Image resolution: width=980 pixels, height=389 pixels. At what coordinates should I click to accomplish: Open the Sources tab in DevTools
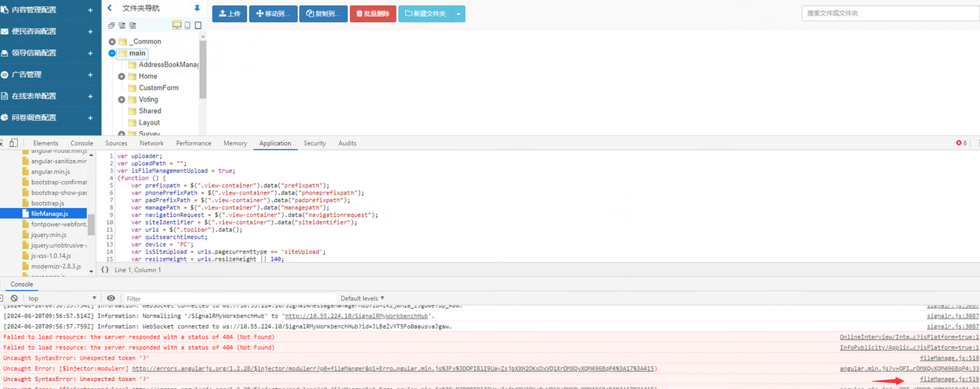click(x=116, y=143)
